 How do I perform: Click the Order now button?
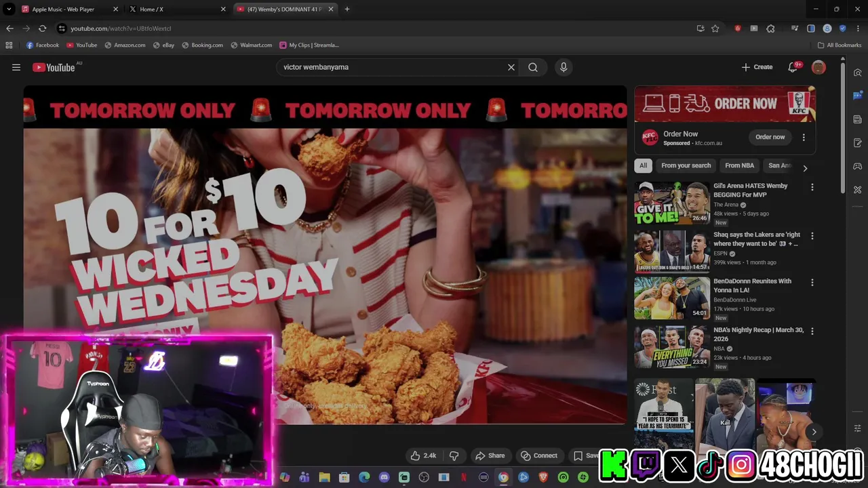(x=770, y=137)
